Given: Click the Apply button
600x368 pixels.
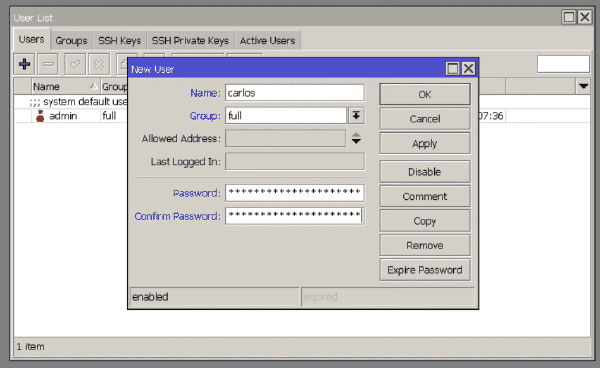Looking at the screenshot, I should point(425,143).
